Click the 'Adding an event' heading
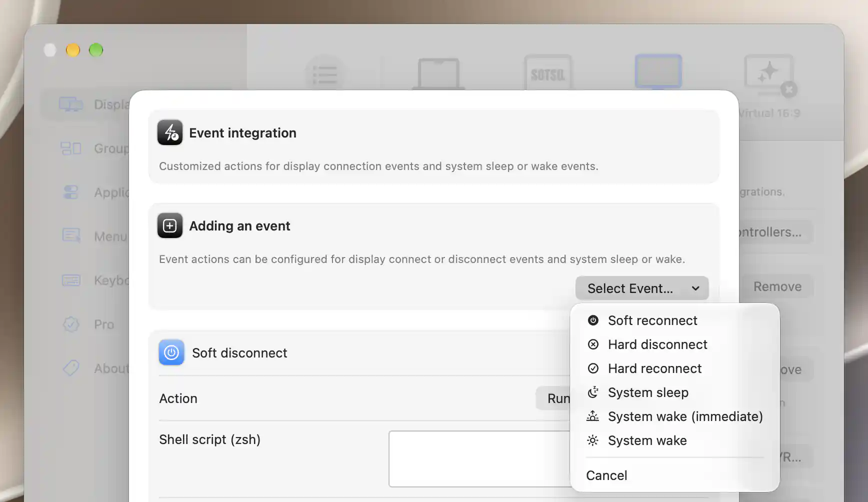Viewport: 868px width, 502px height. point(239,226)
